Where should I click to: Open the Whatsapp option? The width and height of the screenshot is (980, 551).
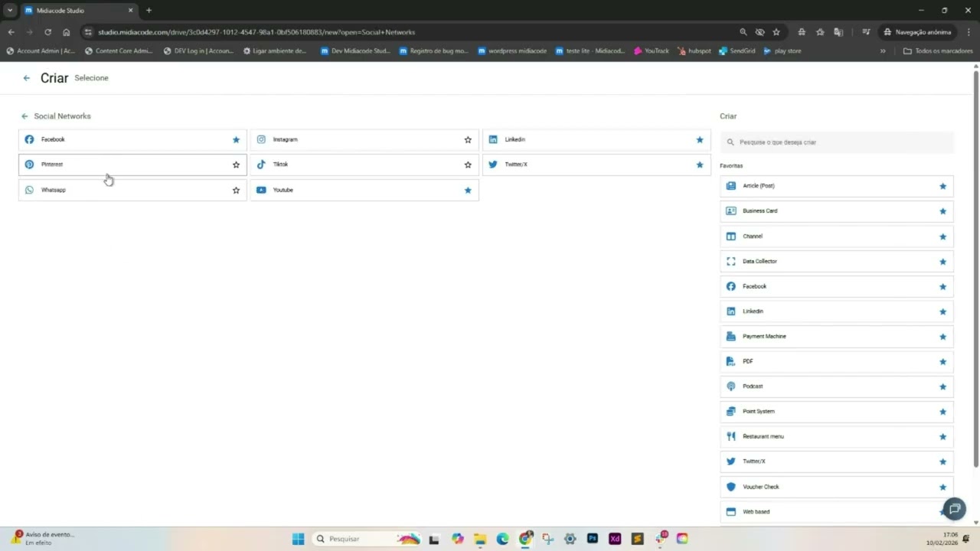(x=132, y=190)
